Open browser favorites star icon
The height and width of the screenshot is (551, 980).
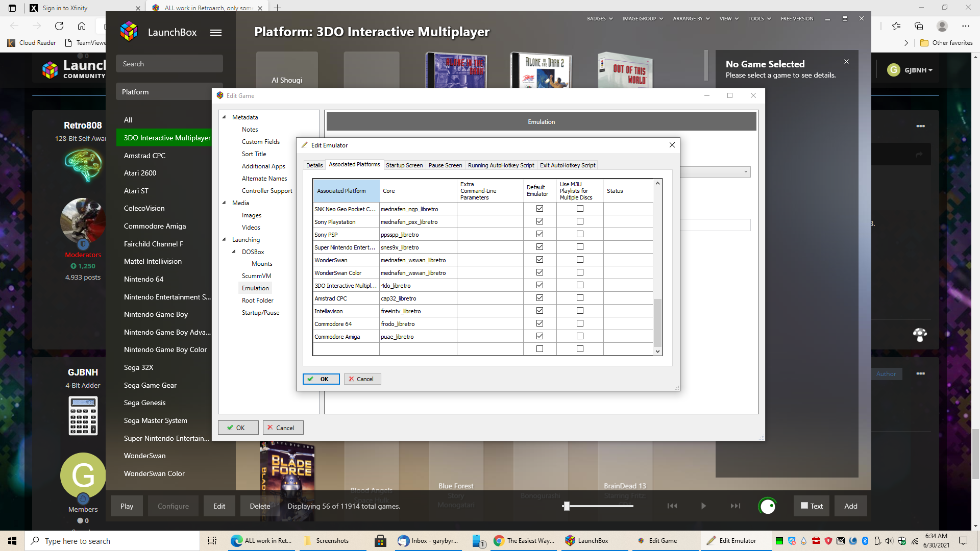click(x=896, y=26)
